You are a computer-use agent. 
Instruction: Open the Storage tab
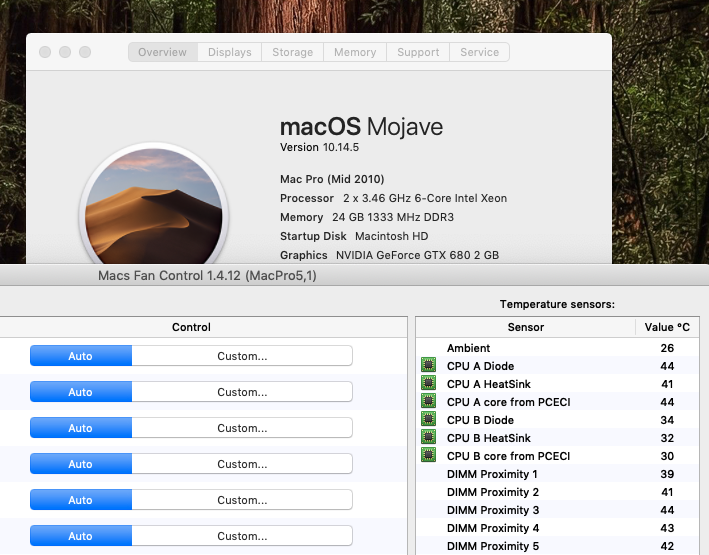(293, 52)
